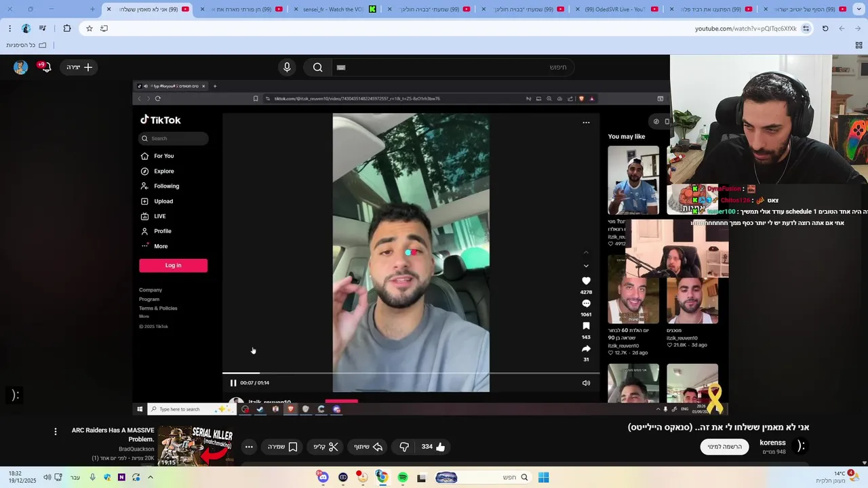Click the שיתוף share button
Image resolution: width=868 pixels, height=488 pixels.
(368, 447)
